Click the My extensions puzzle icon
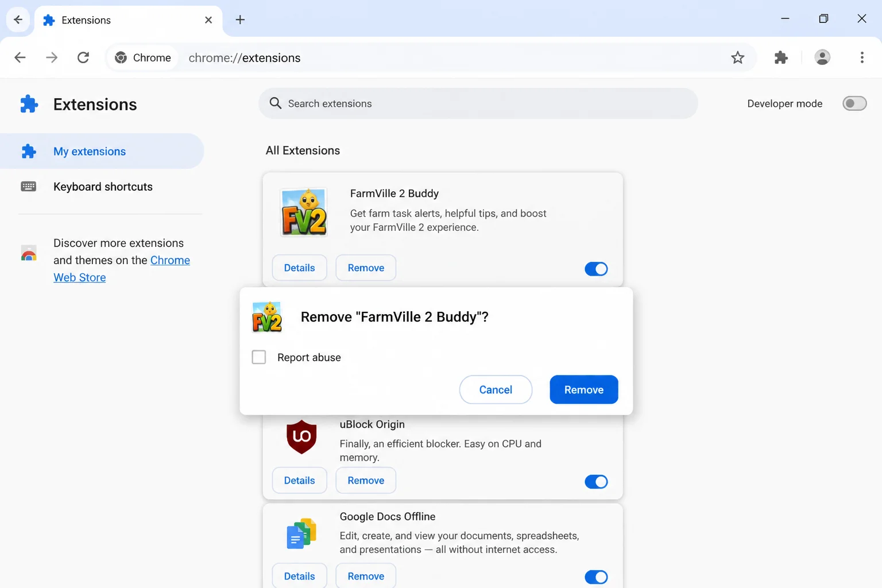This screenshot has width=882, height=588. (x=29, y=151)
